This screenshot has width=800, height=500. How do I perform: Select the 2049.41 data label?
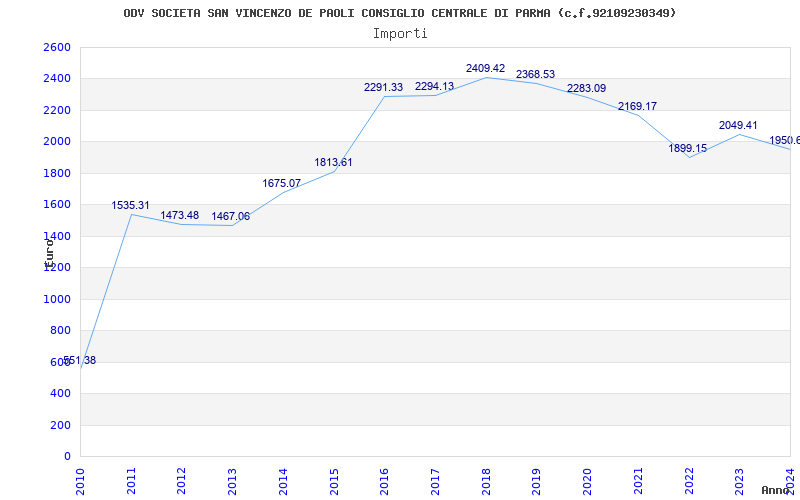(738, 126)
